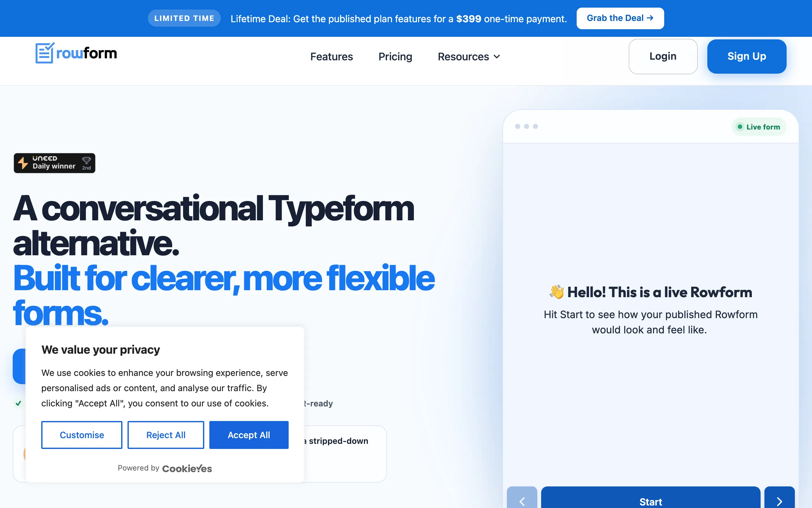Click the 'A conversational Typeform alternative.' headline
This screenshot has width=812, height=508.
pyautogui.click(x=213, y=225)
